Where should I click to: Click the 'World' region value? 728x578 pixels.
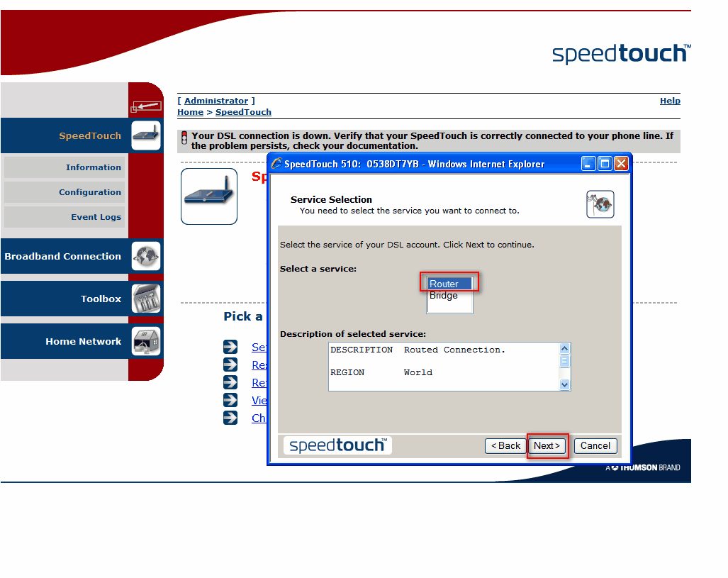(x=418, y=372)
